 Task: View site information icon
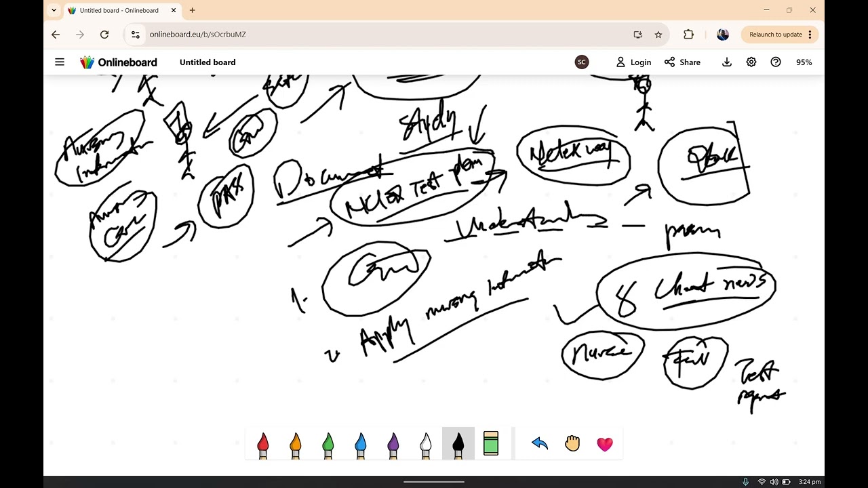click(x=136, y=35)
